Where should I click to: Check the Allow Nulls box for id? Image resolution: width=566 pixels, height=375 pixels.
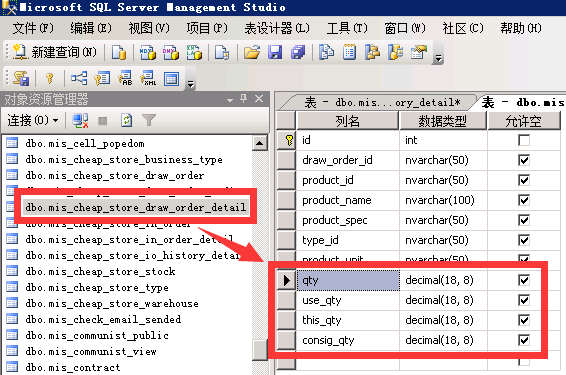tap(524, 140)
